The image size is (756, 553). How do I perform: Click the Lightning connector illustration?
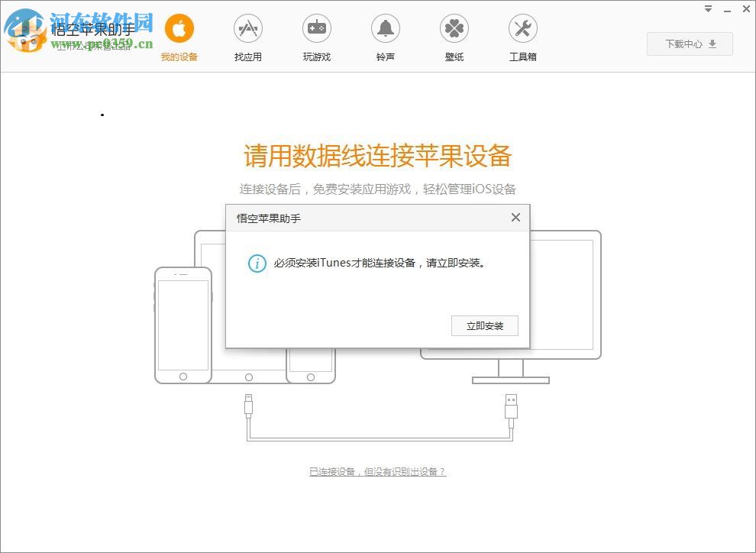point(248,406)
